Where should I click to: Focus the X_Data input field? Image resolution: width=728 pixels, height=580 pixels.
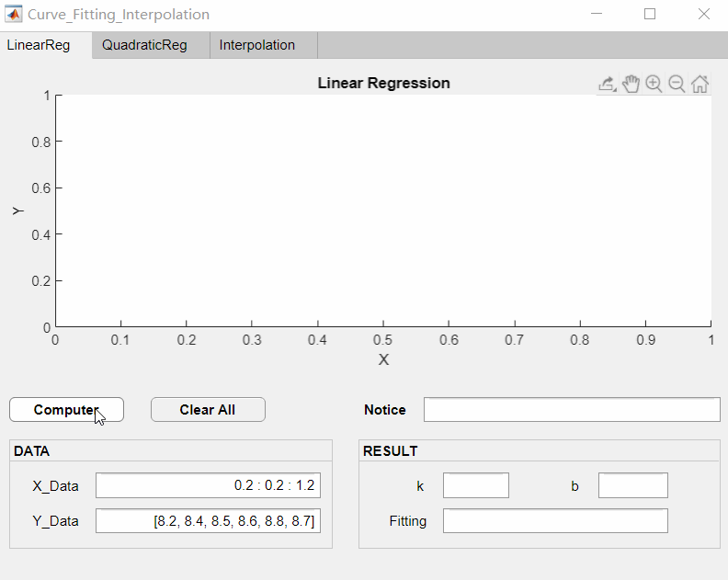pyautogui.click(x=208, y=485)
